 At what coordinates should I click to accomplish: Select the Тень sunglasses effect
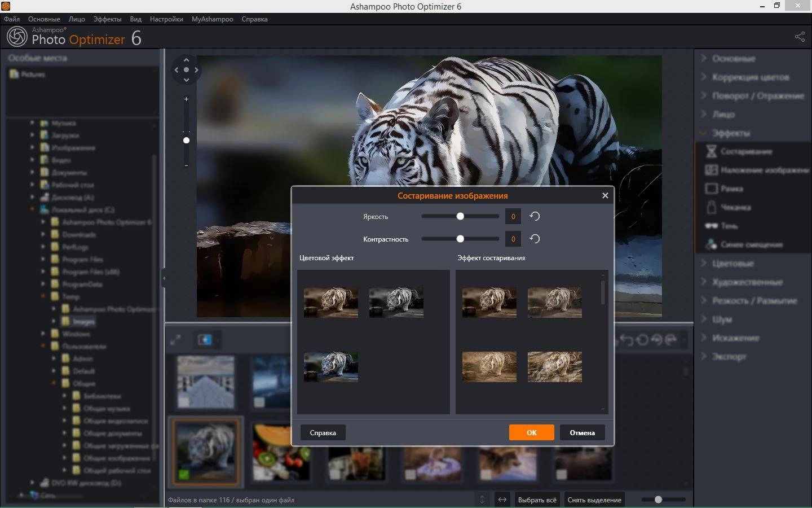tap(721, 226)
